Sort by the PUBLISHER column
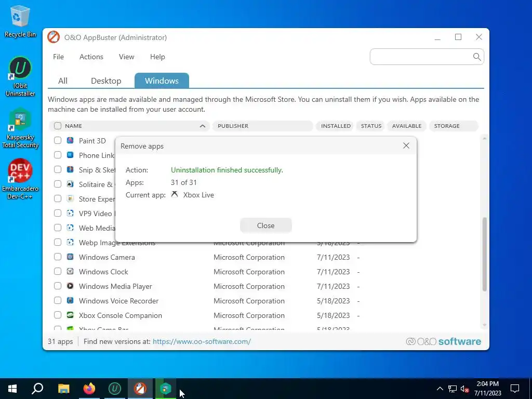Screen dimensions: 532x399 pyautogui.click(x=262, y=126)
